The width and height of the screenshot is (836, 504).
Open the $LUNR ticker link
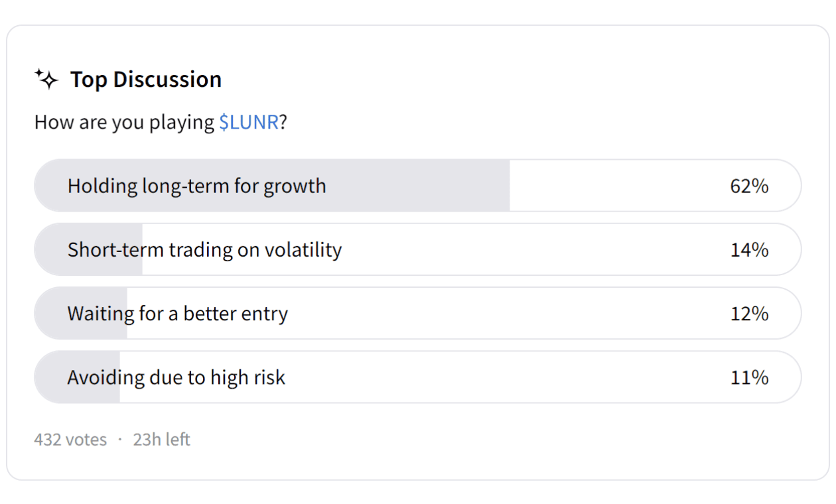249,123
